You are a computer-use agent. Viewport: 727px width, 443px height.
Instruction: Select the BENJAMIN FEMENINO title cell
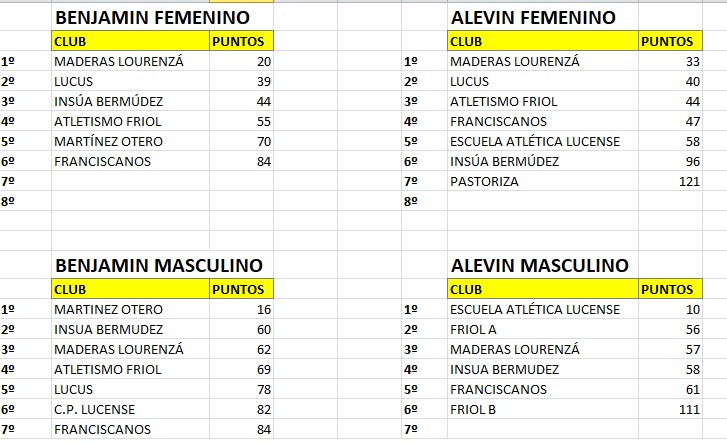coord(152,18)
